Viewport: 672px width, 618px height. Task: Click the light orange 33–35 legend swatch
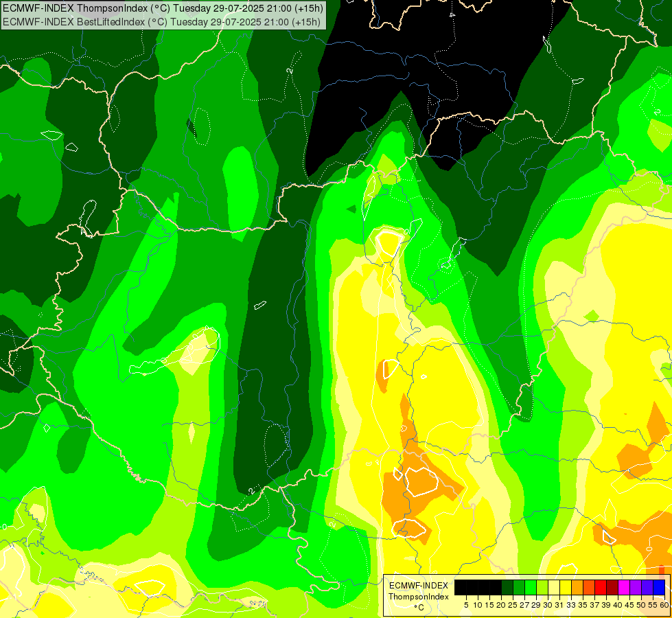pos(577,587)
